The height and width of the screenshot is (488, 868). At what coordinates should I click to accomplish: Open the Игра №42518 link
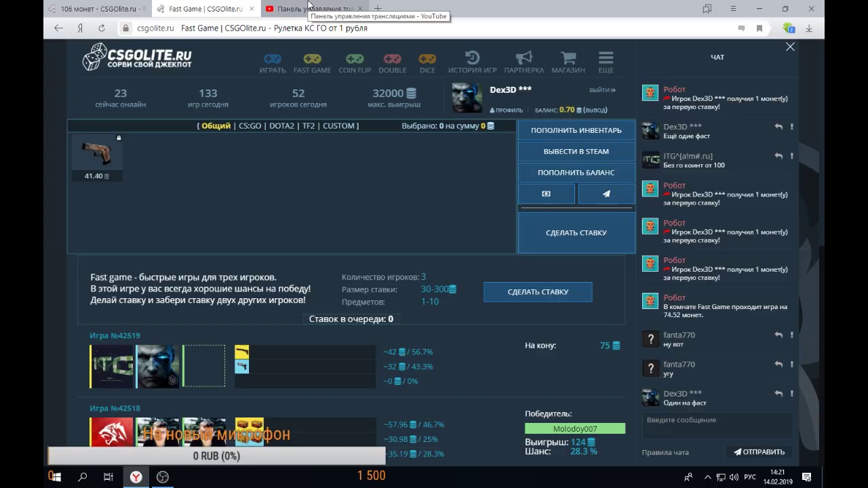115,409
